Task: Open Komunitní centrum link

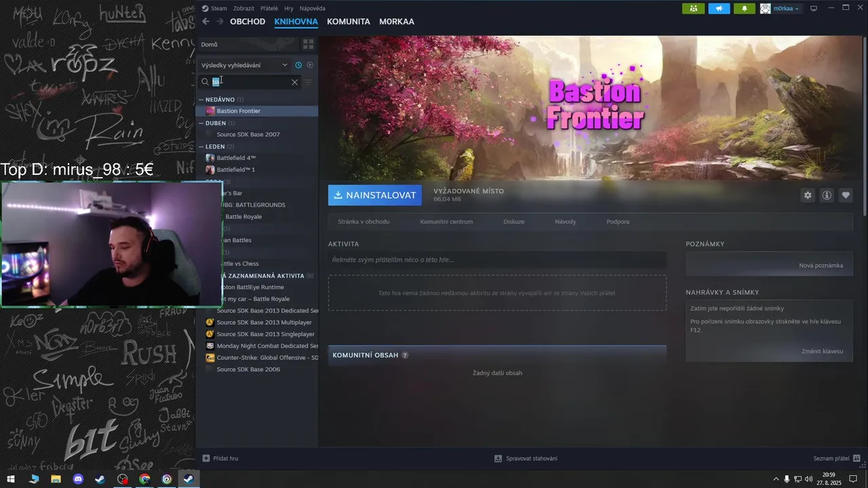Action: 446,222
